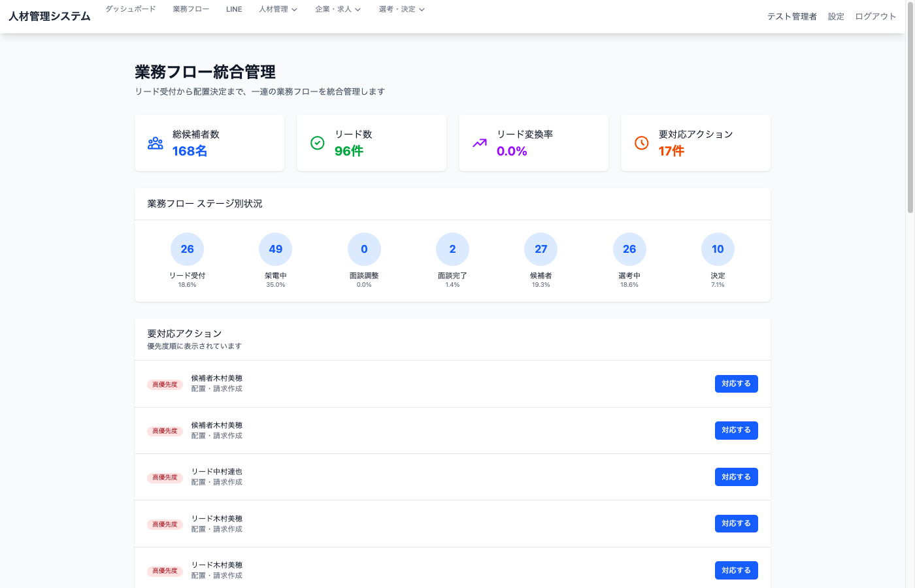The image size is (915, 588).
Task: Open the 設定 link in the top bar
Action: (x=836, y=16)
